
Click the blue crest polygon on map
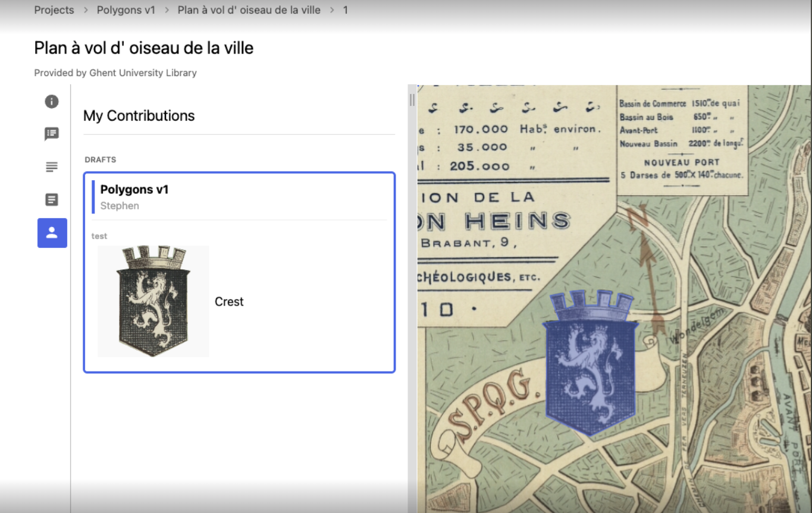pos(590,364)
